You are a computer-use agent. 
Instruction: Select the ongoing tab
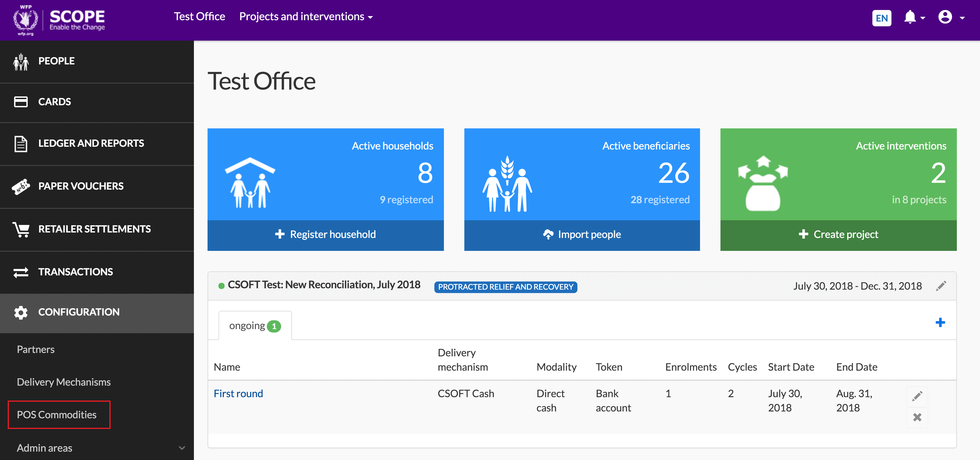click(x=255, y=326)
